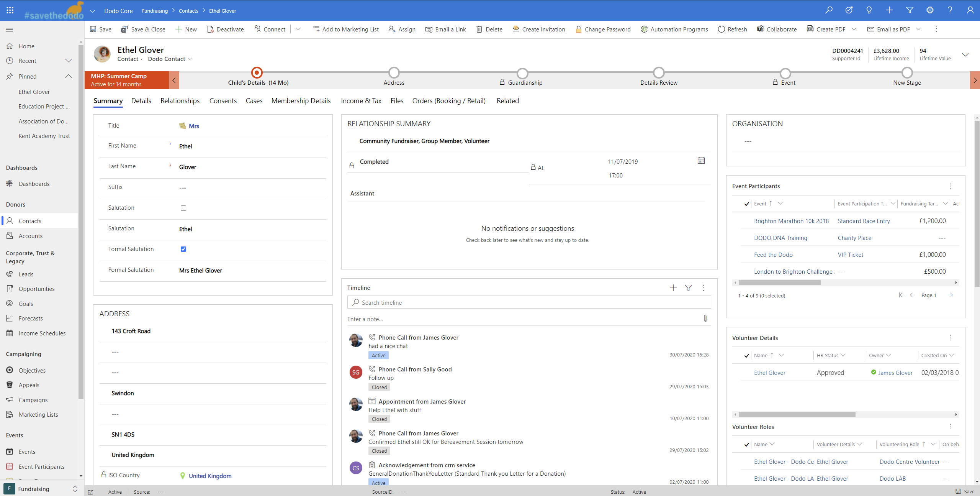Open the Email as PDF dropdown arrow
Screen dimensions: 980x496
(918, 29)
